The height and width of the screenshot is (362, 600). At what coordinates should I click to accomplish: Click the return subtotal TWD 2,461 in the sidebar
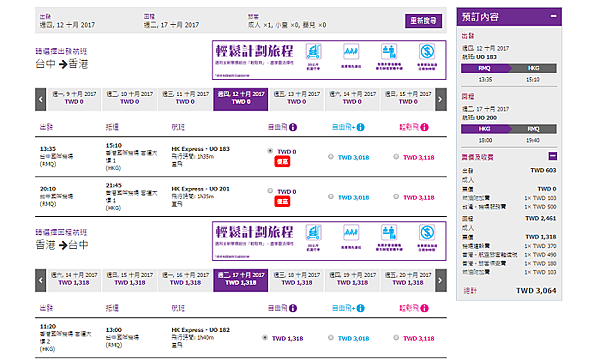(541, 218)
